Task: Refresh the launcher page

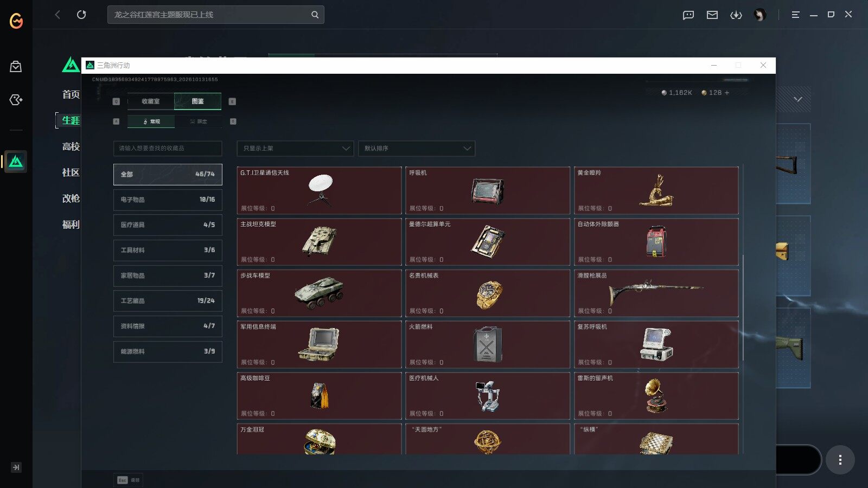Action: 81,15
